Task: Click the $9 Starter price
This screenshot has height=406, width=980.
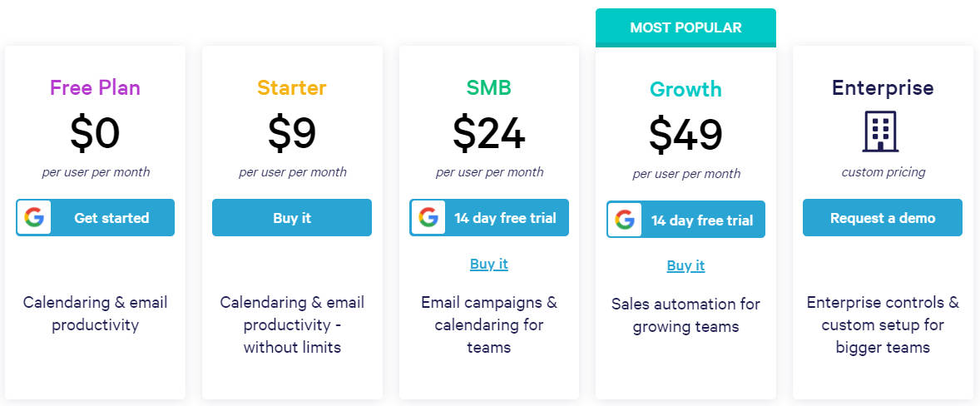Action: 292,132
